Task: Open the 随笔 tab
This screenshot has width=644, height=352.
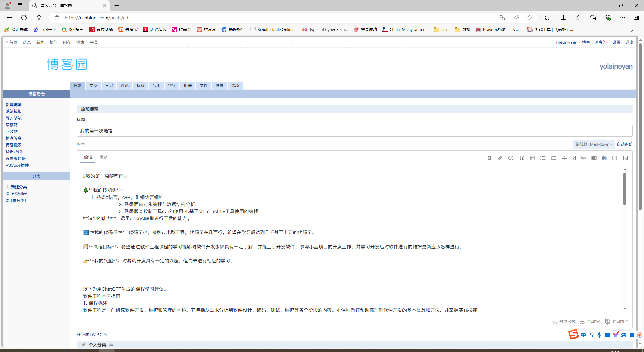Action: coord(77,86)
